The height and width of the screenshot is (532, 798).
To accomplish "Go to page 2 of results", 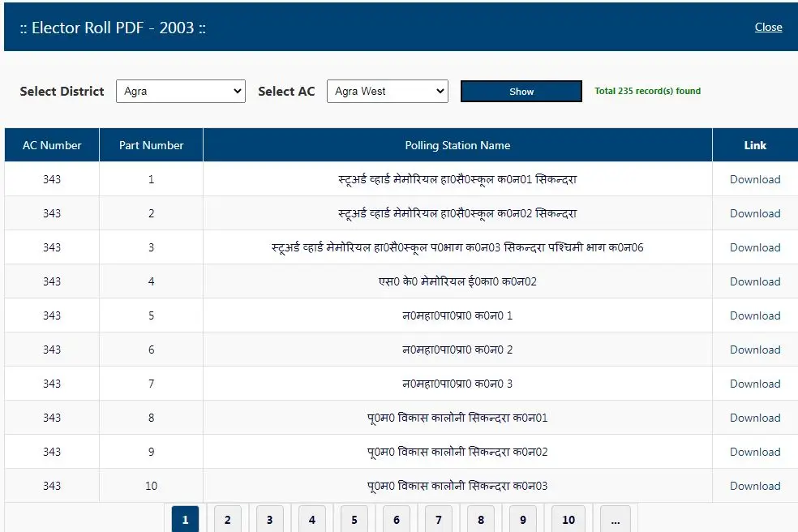I will 228,520.
